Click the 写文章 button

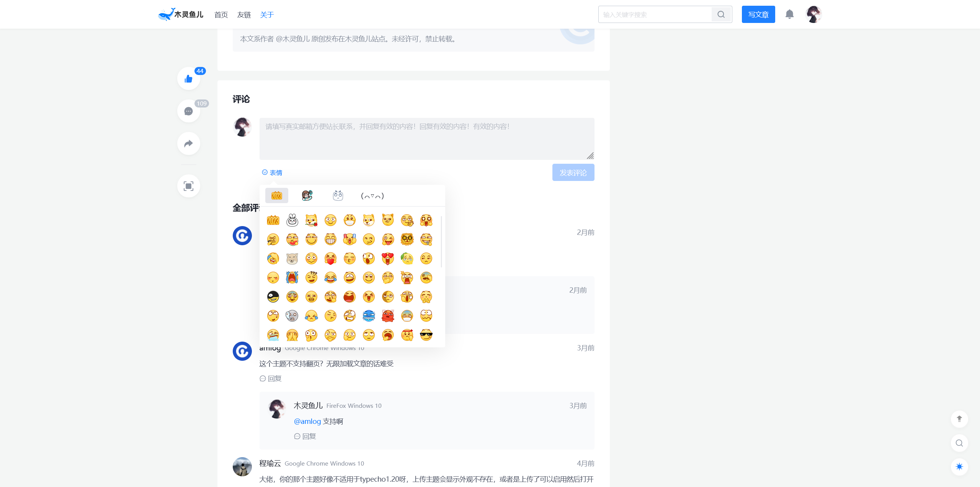(758, 15)
